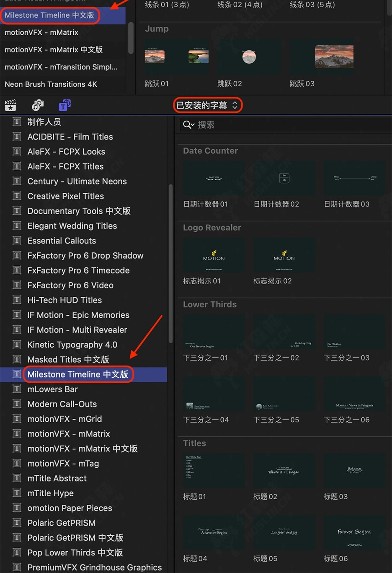Pick the 标志揭示 02 logo thumbnail
The width and height of the screenshot is (392, 573).
pyautogui.click(x=284, y=255)
